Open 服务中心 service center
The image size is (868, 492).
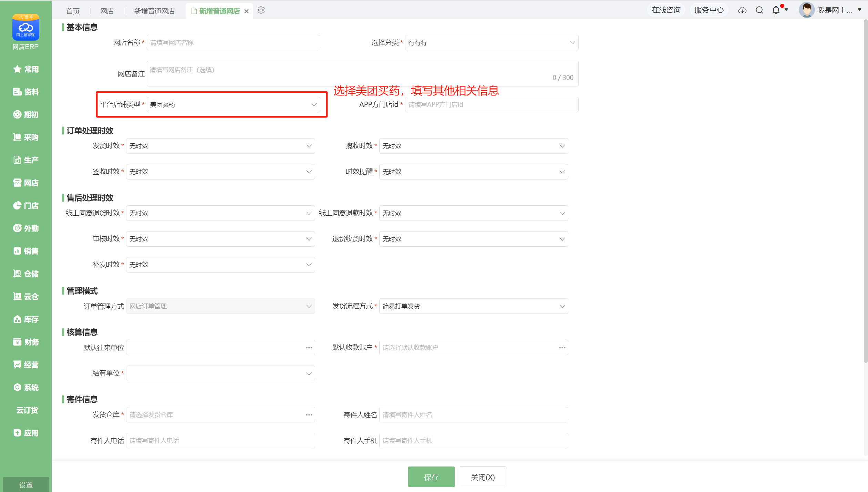coord(709,10)
